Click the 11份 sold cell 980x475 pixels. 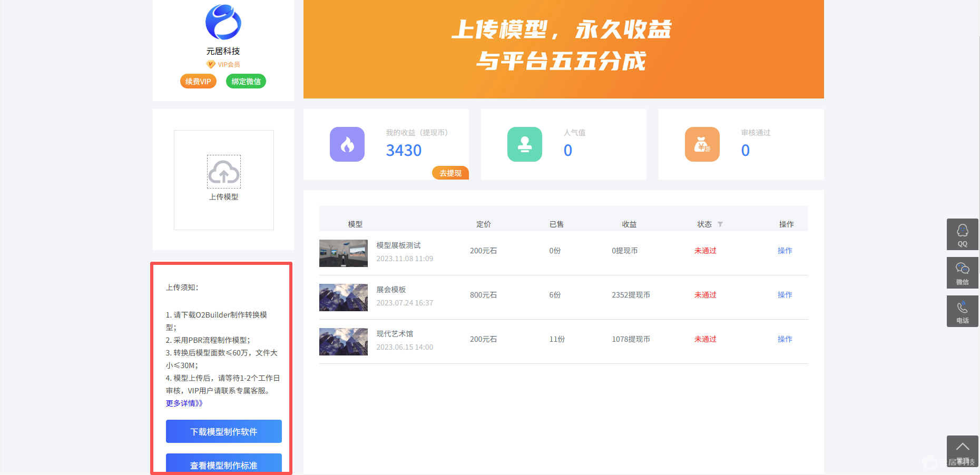pos(557,339)
